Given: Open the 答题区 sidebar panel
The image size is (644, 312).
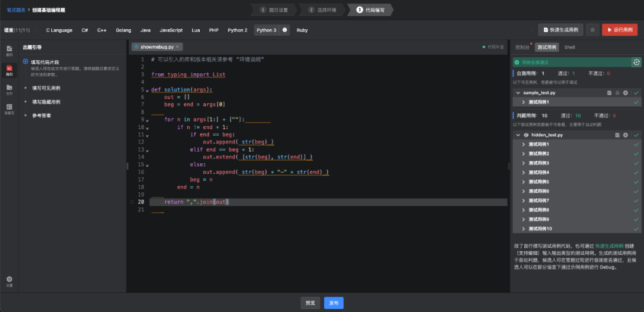Looking at the screenshot, I should 9,108.
